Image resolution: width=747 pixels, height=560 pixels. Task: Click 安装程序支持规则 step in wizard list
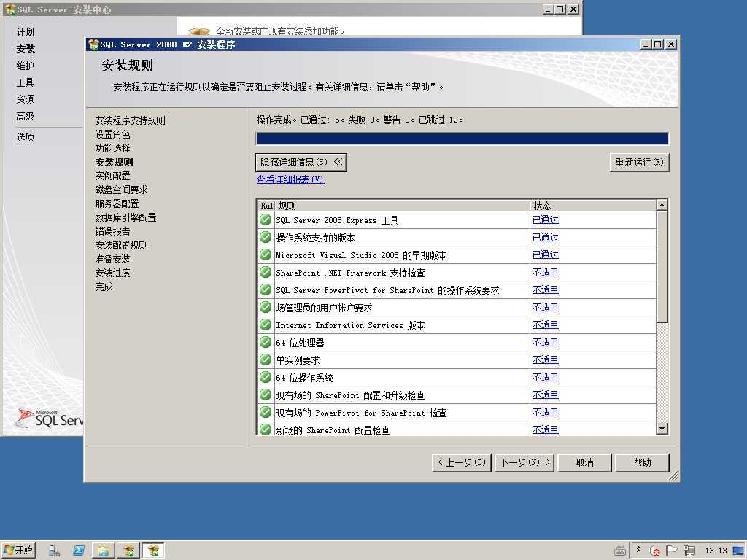[130, 120]
